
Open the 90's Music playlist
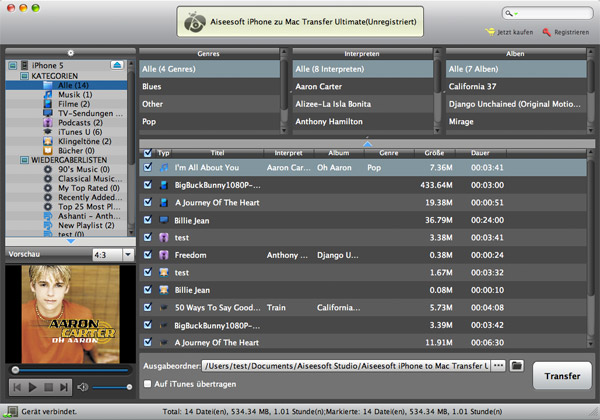click(x=84, y=169)
